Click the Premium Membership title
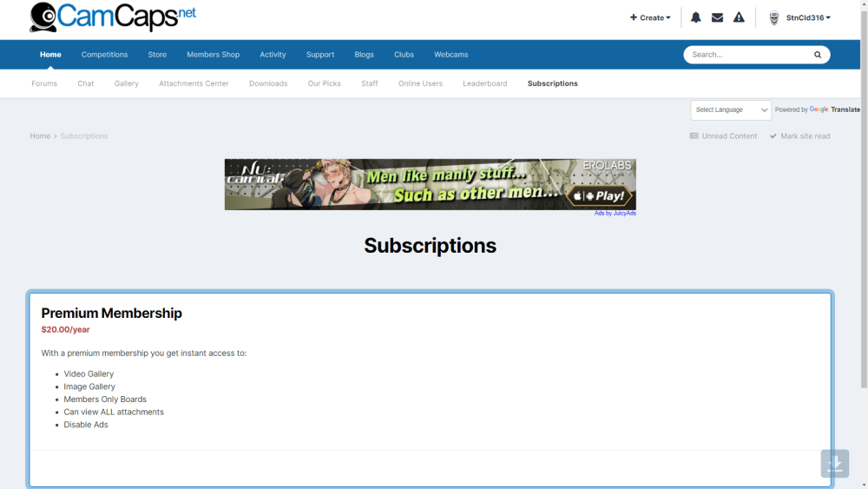This screenshot has height=489, width=868. pyautogui.click(x=111, y=314)
